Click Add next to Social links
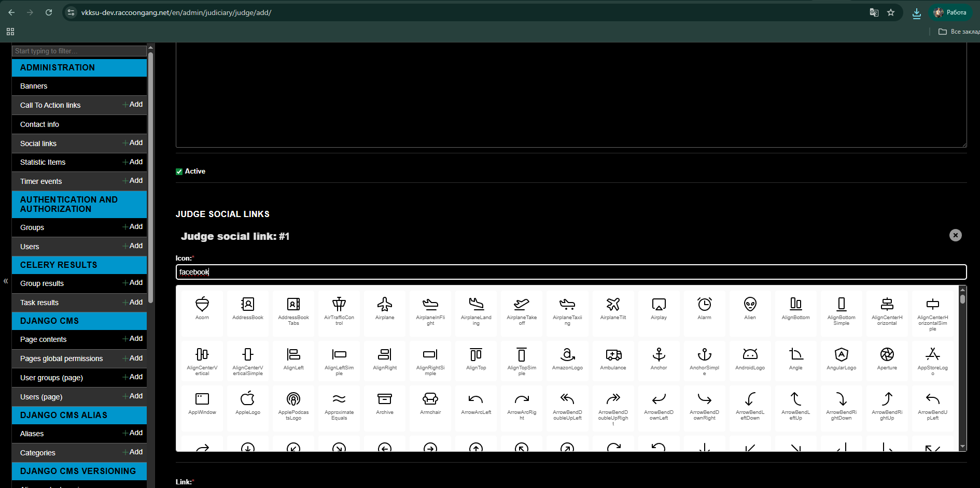980x488 pixels. [x=133, y=143]
